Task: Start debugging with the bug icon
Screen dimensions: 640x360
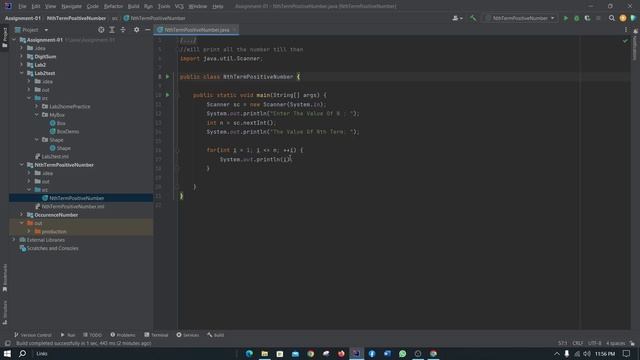Action: click(576, 18)
